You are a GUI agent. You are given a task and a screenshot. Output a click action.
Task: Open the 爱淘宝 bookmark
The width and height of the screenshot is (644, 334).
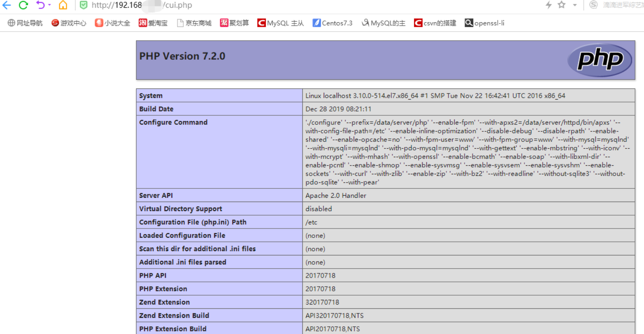point(153,23)
